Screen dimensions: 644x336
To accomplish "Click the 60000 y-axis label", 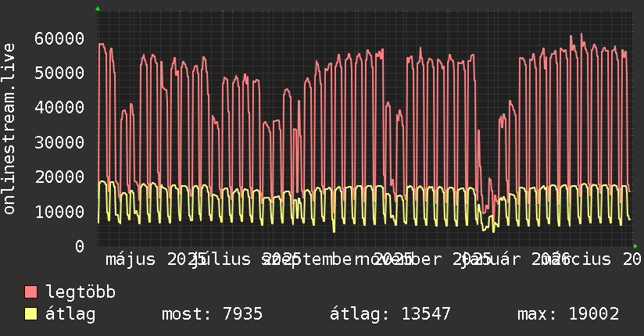I will point(59,38).
